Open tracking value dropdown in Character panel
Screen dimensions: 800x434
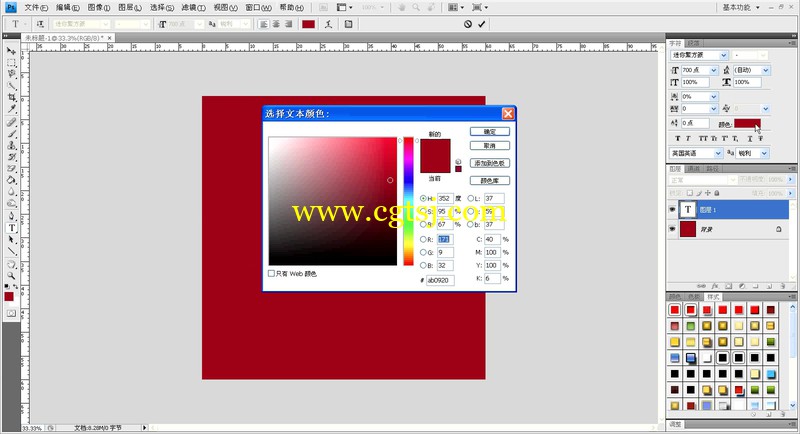(x=713, y=109)
